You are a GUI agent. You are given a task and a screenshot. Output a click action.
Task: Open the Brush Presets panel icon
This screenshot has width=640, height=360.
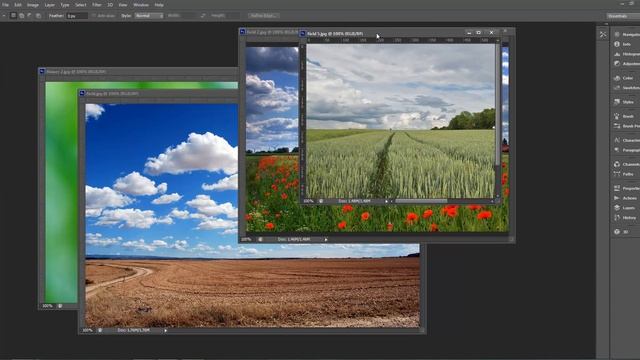[x=617, y=126]
